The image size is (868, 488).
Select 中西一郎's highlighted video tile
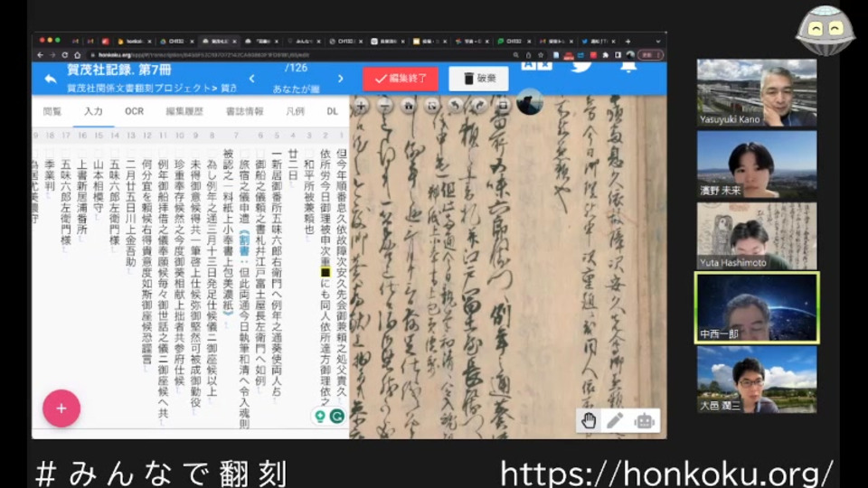coord(757,307)
